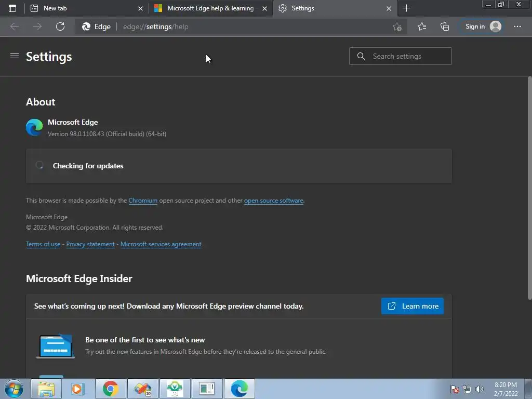Click Be one of the first to see what's new
Screen dimensions: 532x399
145,340
